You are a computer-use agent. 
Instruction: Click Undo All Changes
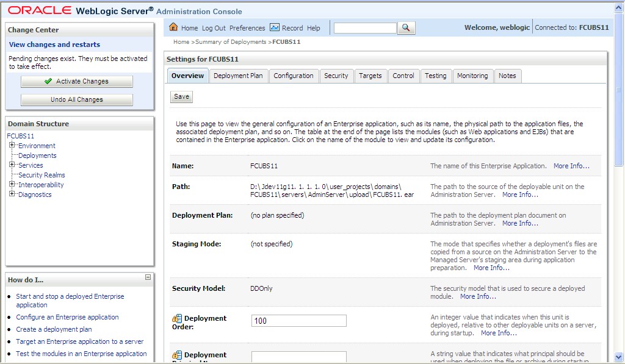tap(76, 99)
